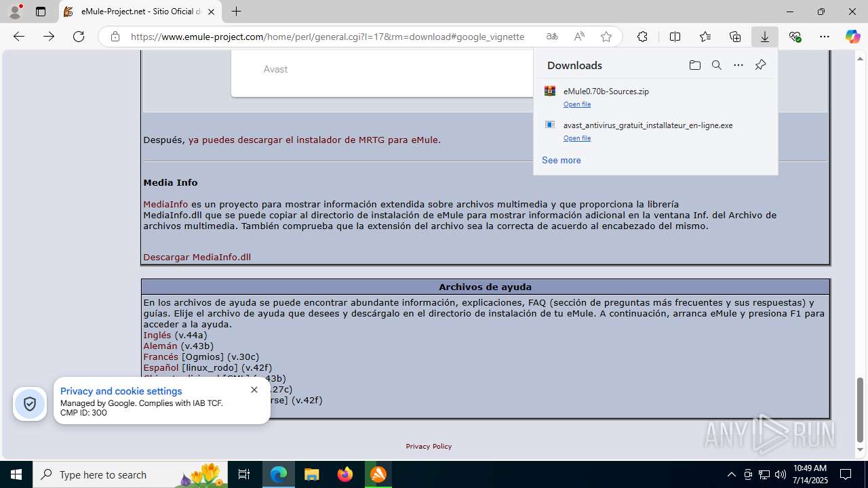Viewport: 868px width, 488px height.
Task: Open Settings and more menu
Action: 825,37
